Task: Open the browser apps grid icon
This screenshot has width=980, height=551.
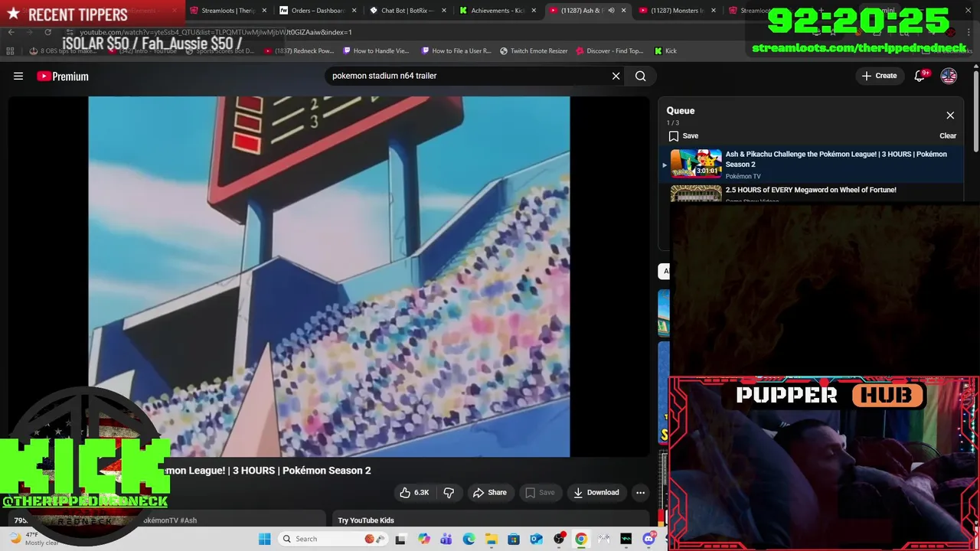Action: pos(10,51)
